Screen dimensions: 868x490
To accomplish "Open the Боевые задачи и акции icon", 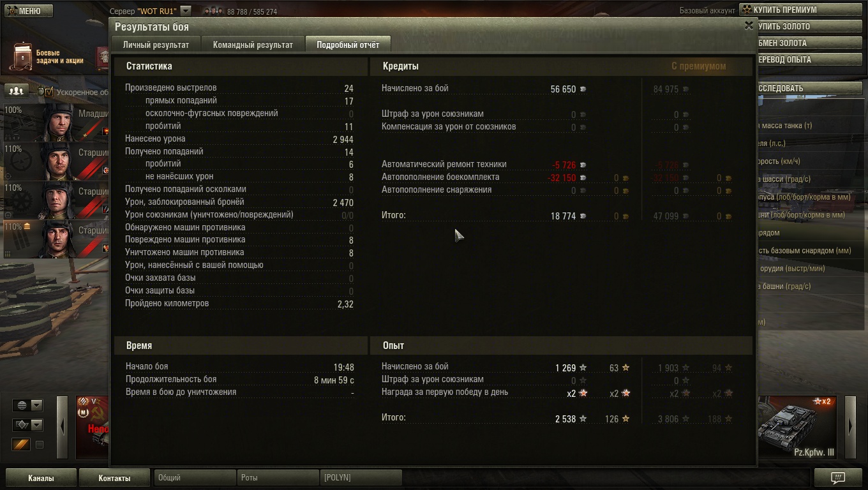I will coord(24,56).
